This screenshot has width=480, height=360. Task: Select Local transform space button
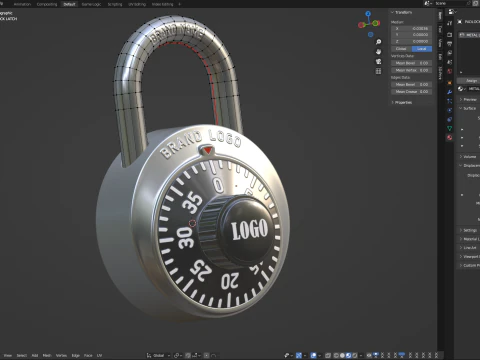pos(422,49)
